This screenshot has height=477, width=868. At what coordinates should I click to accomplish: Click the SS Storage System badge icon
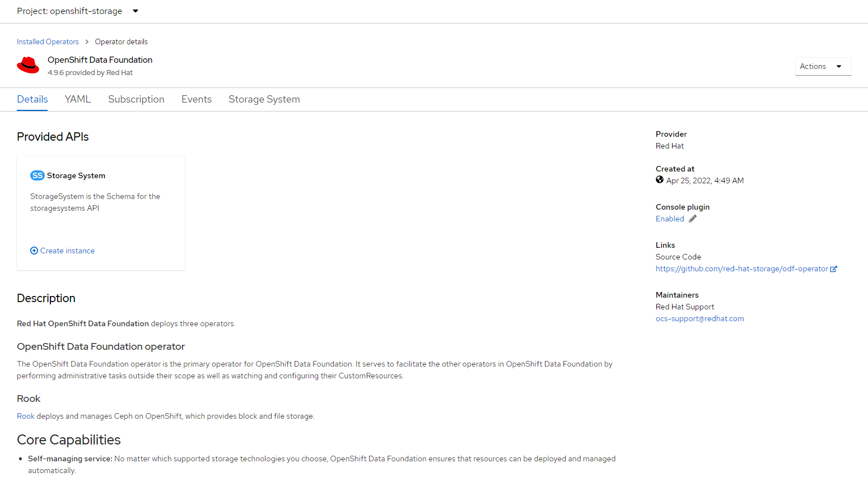(37, 175)
